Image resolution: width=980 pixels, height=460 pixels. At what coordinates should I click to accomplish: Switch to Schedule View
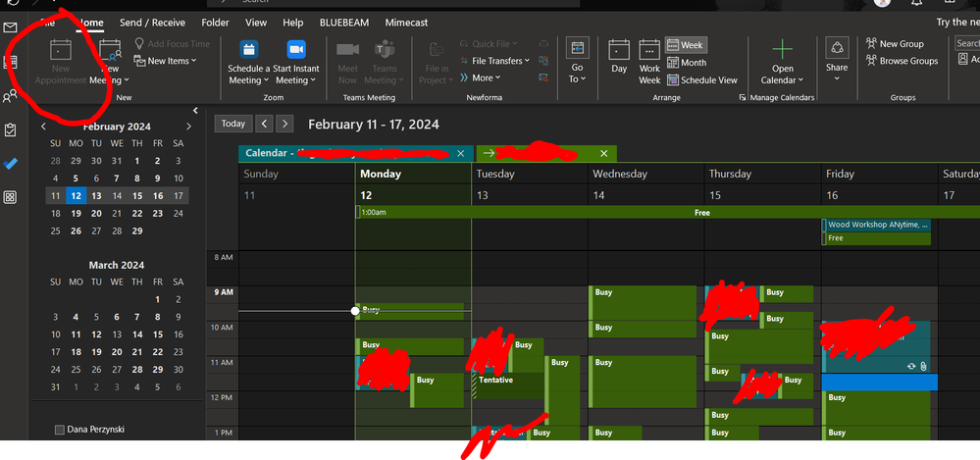click(x=701, y=80)
